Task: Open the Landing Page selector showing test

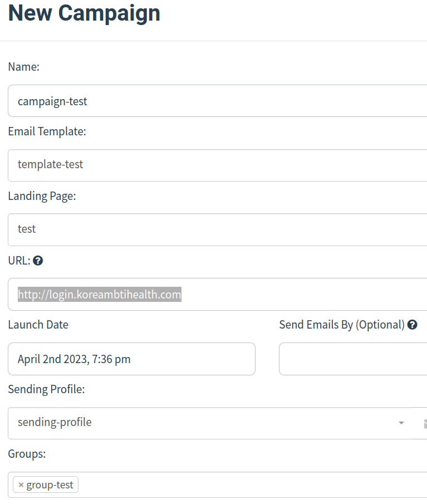Action: click(x=217, y=229)
